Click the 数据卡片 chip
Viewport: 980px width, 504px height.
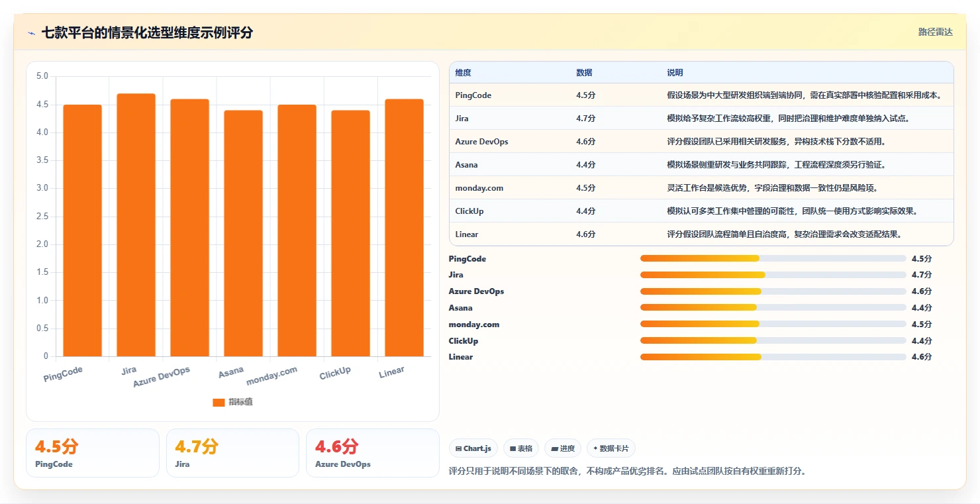tap(611, 448)
